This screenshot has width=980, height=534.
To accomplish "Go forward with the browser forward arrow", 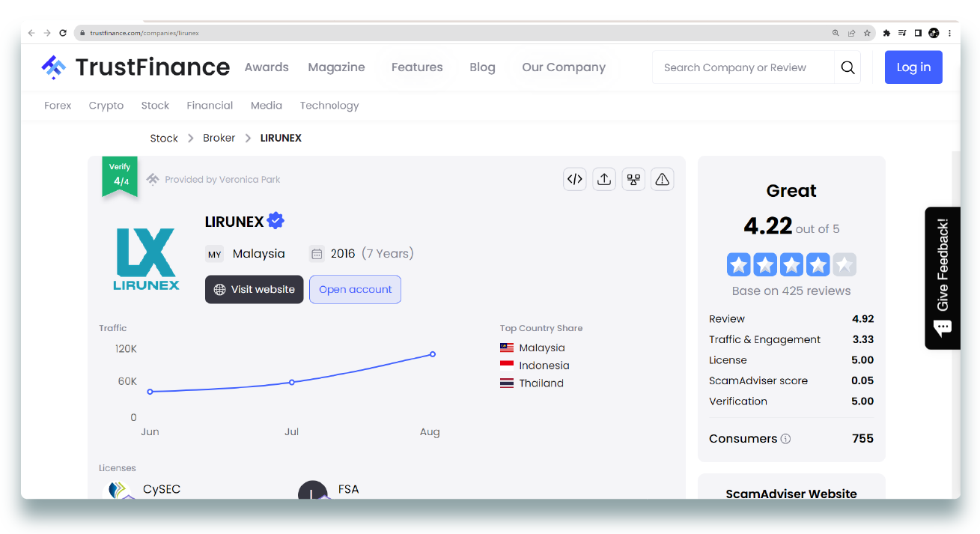I will [x=47, y=33].
